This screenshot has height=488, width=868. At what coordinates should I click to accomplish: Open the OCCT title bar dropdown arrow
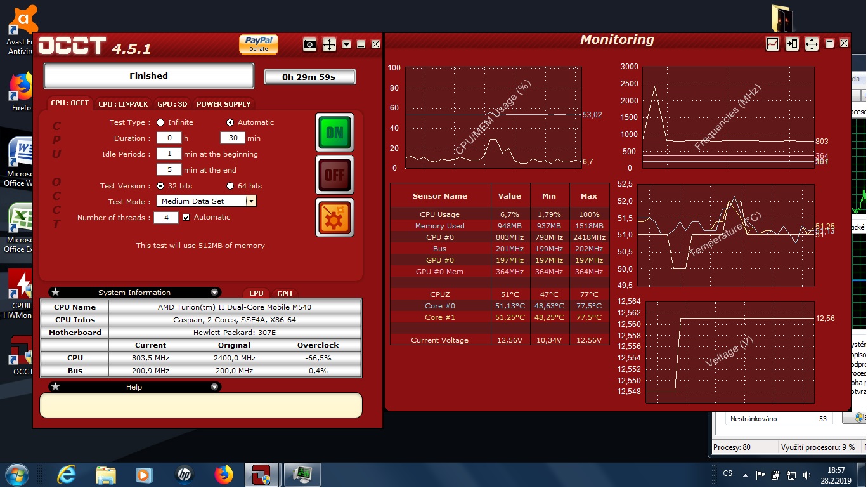pyautogui.click(x=346, y=44)
